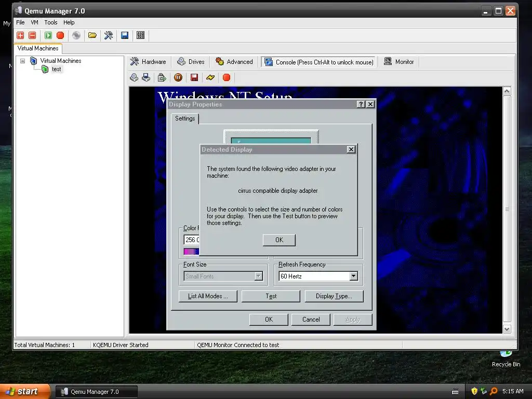
Task: Click the keyboard icon on the taskbar
Action: click(455, 392)
